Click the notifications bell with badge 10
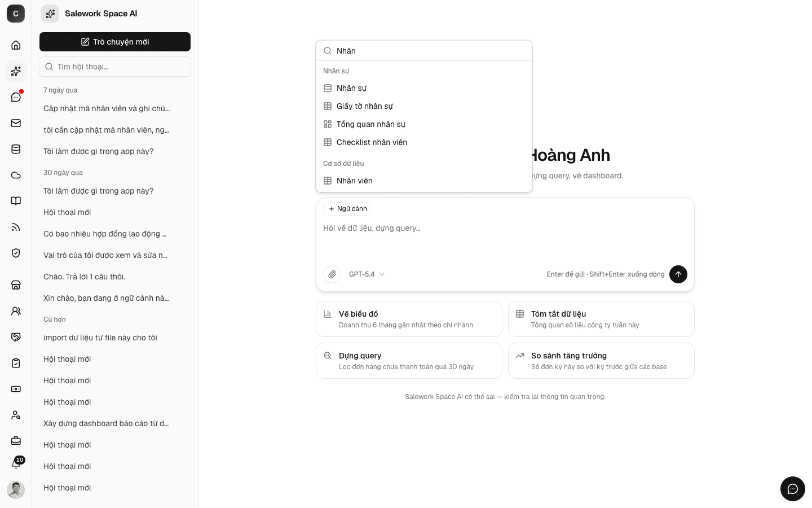The height and width of the screenshot is (508, 812). [x=16, y=463]
